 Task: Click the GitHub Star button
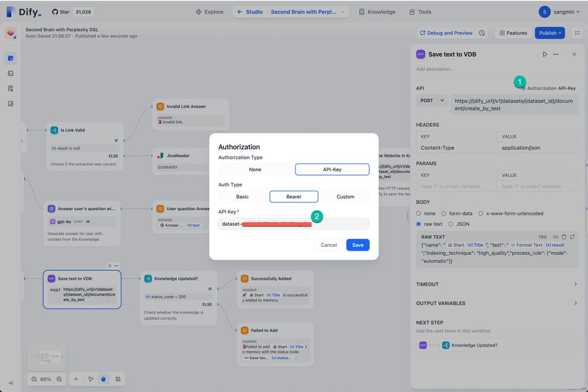click(71, 12)
